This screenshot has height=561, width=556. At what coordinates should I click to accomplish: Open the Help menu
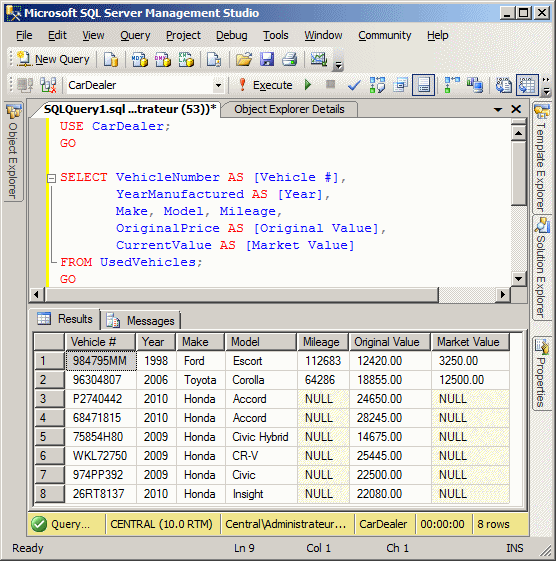click(x=438, y=35)
